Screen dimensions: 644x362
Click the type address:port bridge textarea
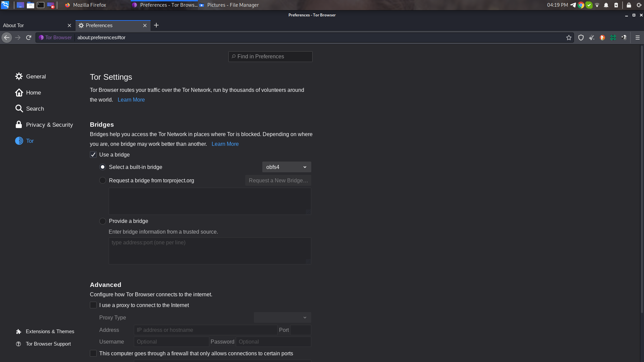[x=210, y=251]
